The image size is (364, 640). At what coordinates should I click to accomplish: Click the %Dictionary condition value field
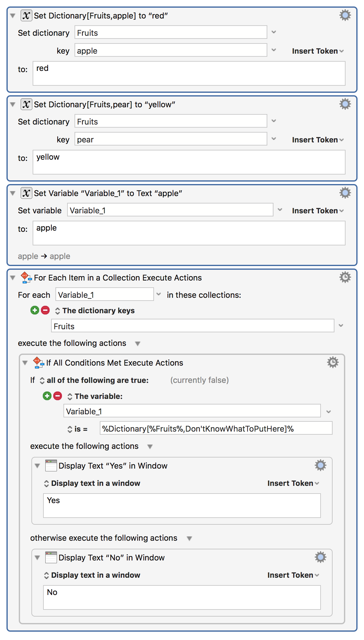pos(216,428)
